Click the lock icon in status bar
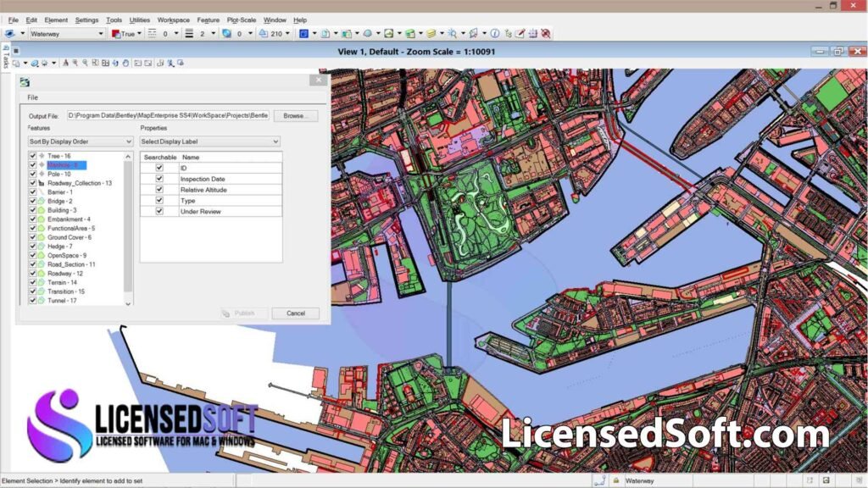 [615, 481]
